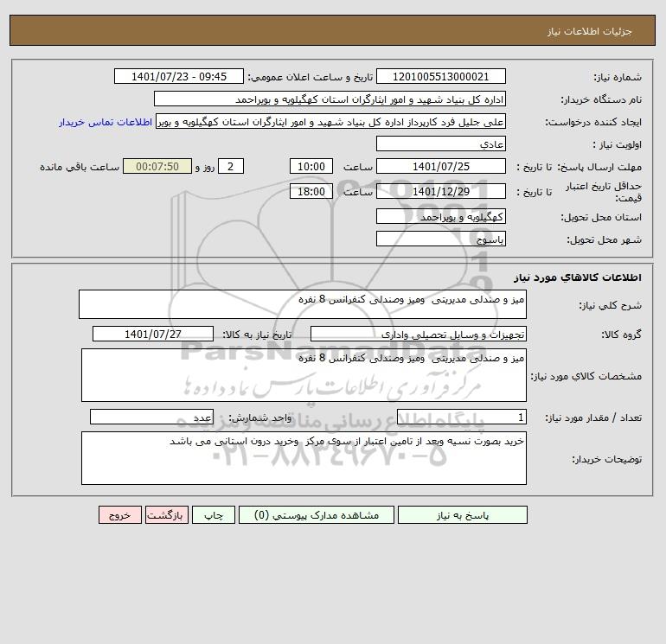
Task: Click حداقل تاریخ اعتبار قیمت label
Action: pyautogui.click(x=603, y=192)
